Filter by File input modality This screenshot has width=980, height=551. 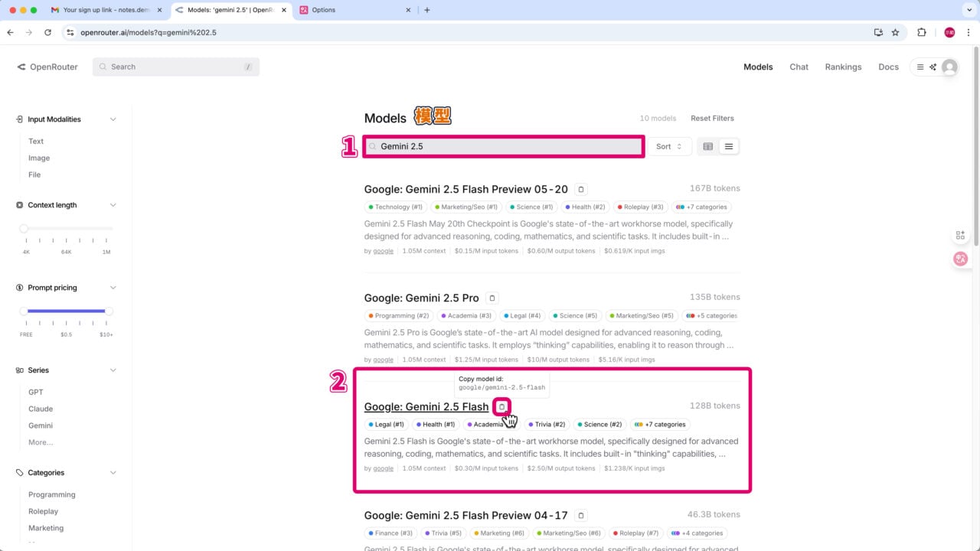tap(34, 174)
